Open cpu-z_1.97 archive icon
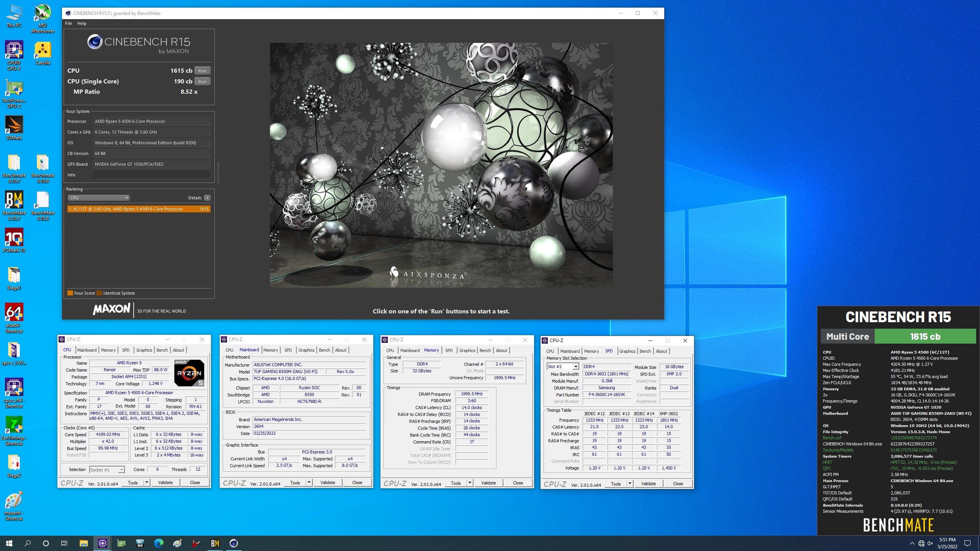This screenshot has height=551, width=980. [x=14, y=353]
